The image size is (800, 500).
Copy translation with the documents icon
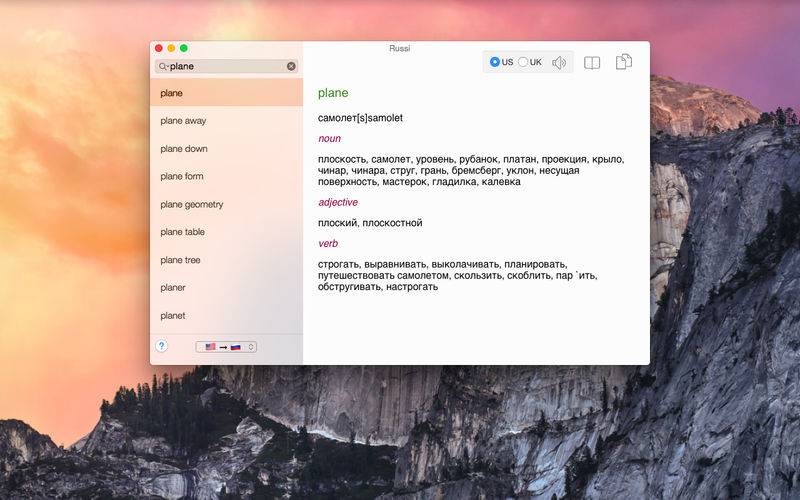623,62
